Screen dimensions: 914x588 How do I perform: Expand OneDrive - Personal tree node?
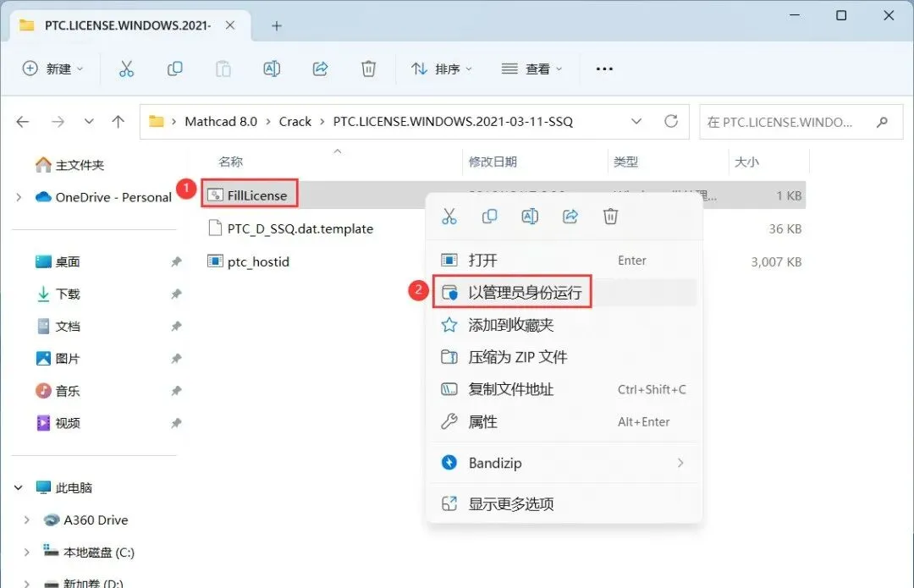(19, 197)
